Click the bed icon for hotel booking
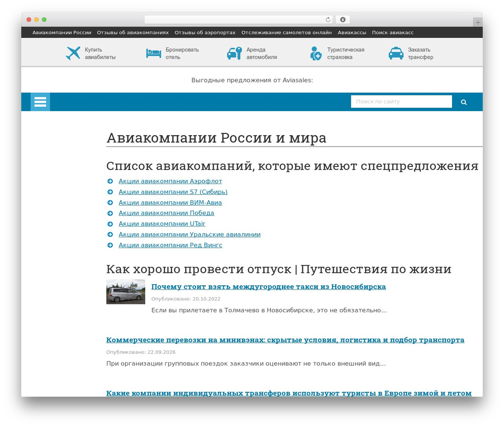This screenshot has width=504, height=427. (154, 53)
